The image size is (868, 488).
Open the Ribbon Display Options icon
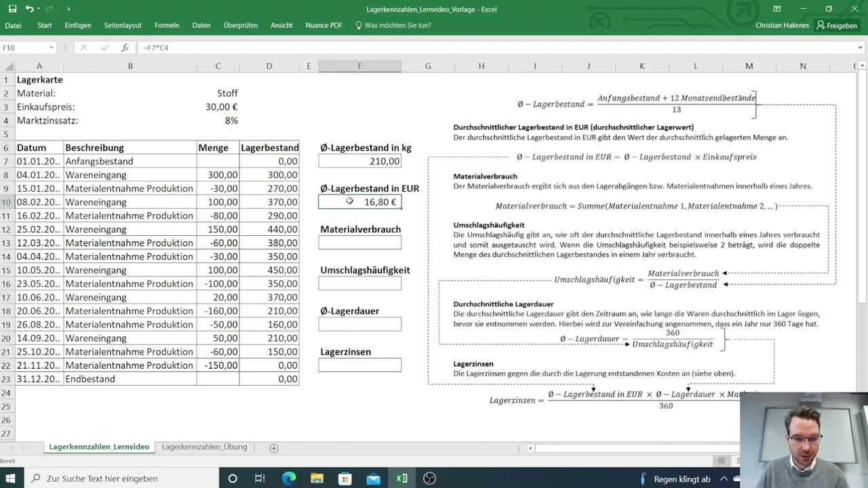(x=777, y=9)
